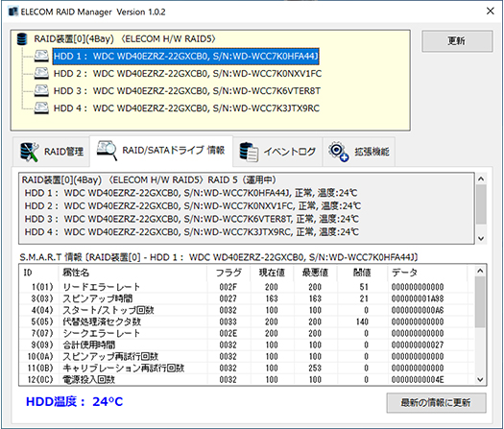The image size is (504, 429).
Task: Click the HDD 3 drive icon
Action: (x=41, y=91)
